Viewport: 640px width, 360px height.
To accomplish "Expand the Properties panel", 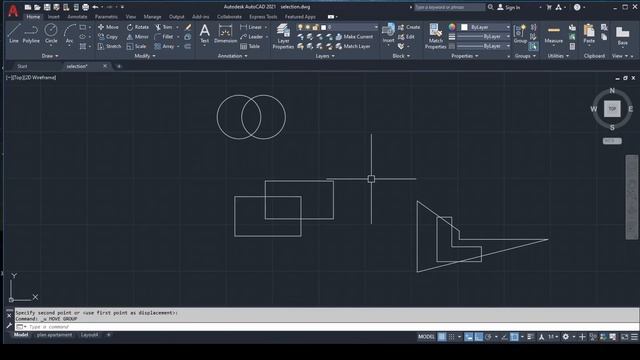I will click(x=464, y=56).
